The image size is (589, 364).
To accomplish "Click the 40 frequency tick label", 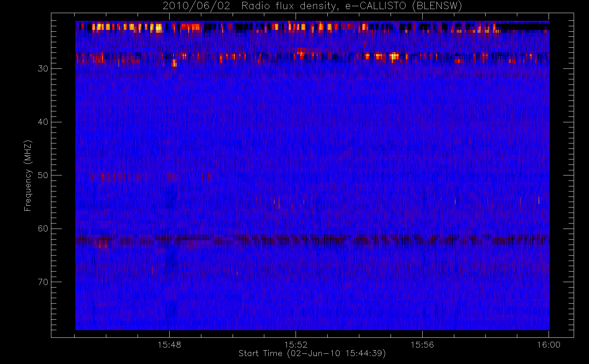I will 43,122.
